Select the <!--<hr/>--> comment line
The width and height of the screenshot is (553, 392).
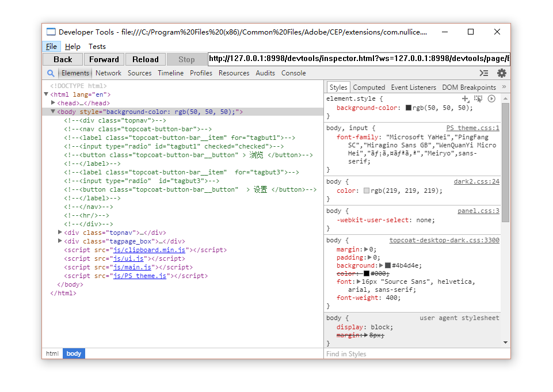(86, 215)
